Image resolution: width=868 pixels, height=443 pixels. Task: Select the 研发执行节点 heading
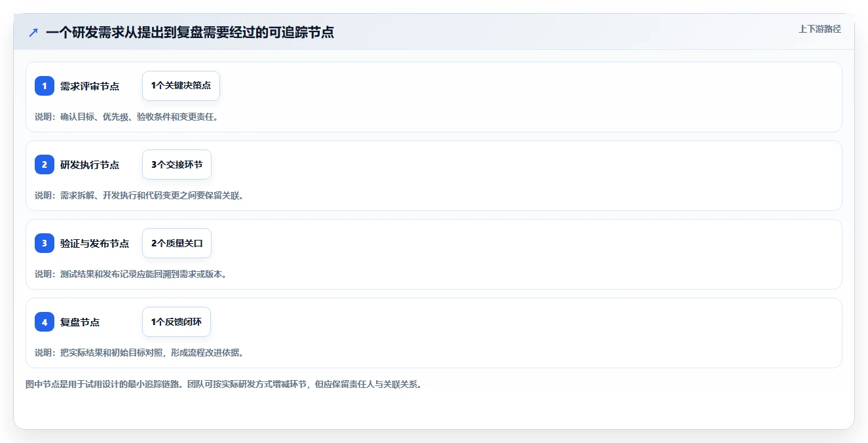click(90, 165)
